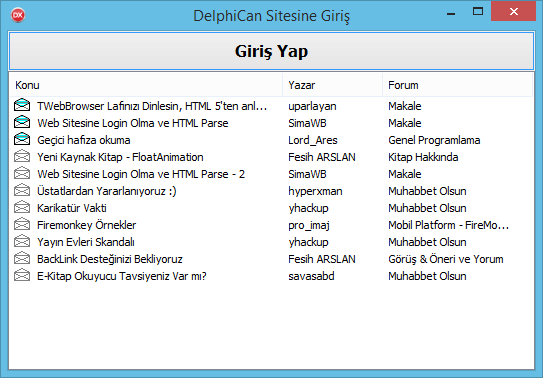This screenshot has width=543, height=378.
Task: Click envelope icon beside BackLink Desteğinizi Bekliyoruz
Action: pos(22,258)
